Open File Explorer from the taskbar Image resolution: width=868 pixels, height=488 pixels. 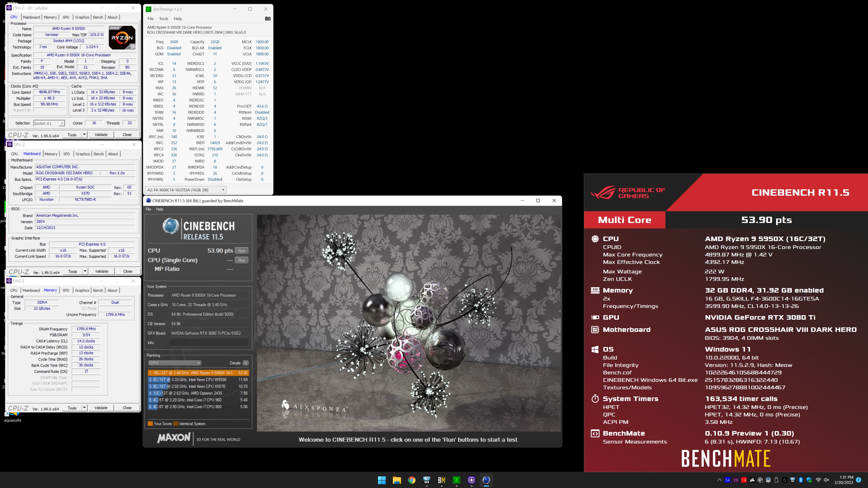[x=397, y=480]
